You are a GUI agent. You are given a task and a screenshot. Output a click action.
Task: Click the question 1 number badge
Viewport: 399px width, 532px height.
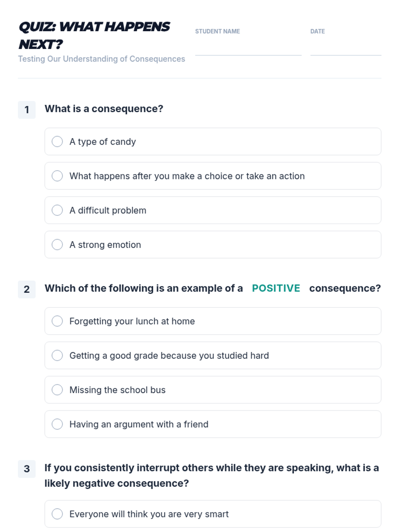(27, 110)
